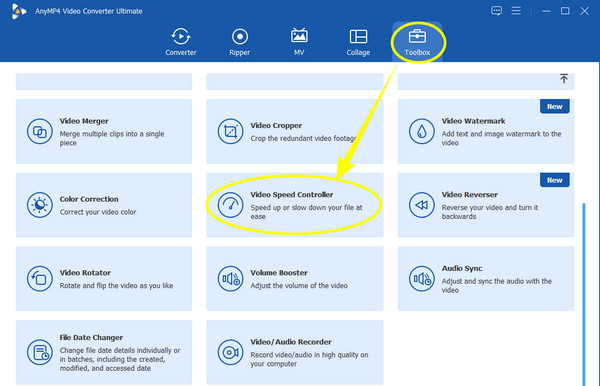The image size is (600, 386).
Task: Click text 'Record video/audio in high quality'
Action: [x=305, y=355]
